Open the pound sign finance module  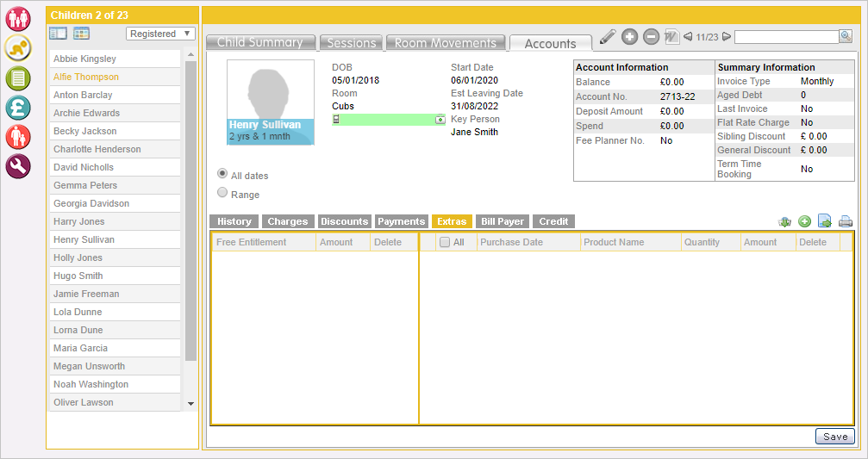[18, 108]
